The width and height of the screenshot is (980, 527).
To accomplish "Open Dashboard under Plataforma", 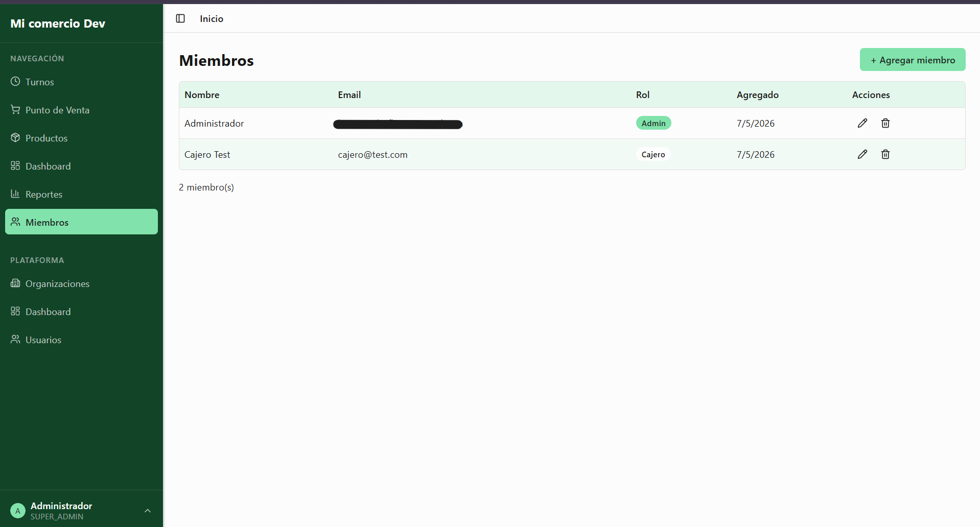I will pyautogui.click(x=81, y=312).
